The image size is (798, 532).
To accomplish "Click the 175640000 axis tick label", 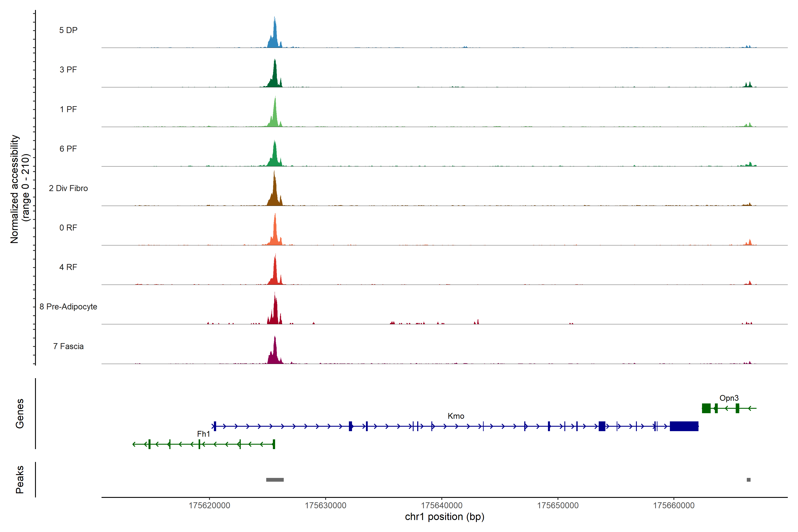I will pos(442,506).
